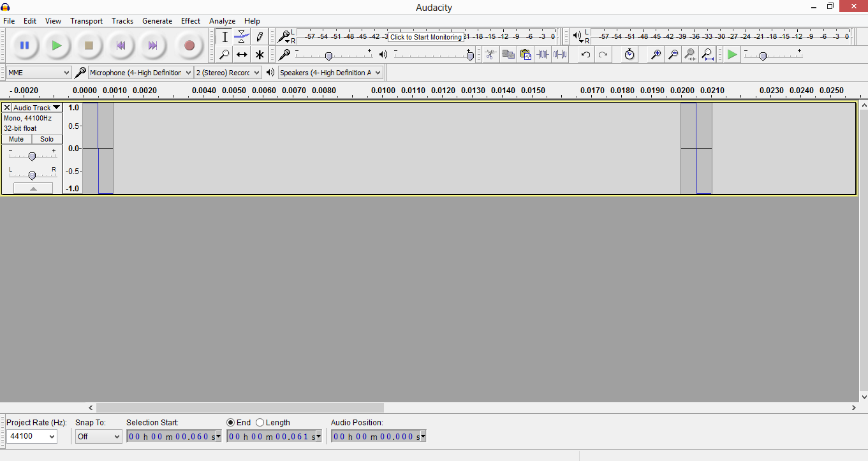The width and height of the screenshot is (868, 461).
Task: Skip to the start of the project
Action: coord(121,45)
